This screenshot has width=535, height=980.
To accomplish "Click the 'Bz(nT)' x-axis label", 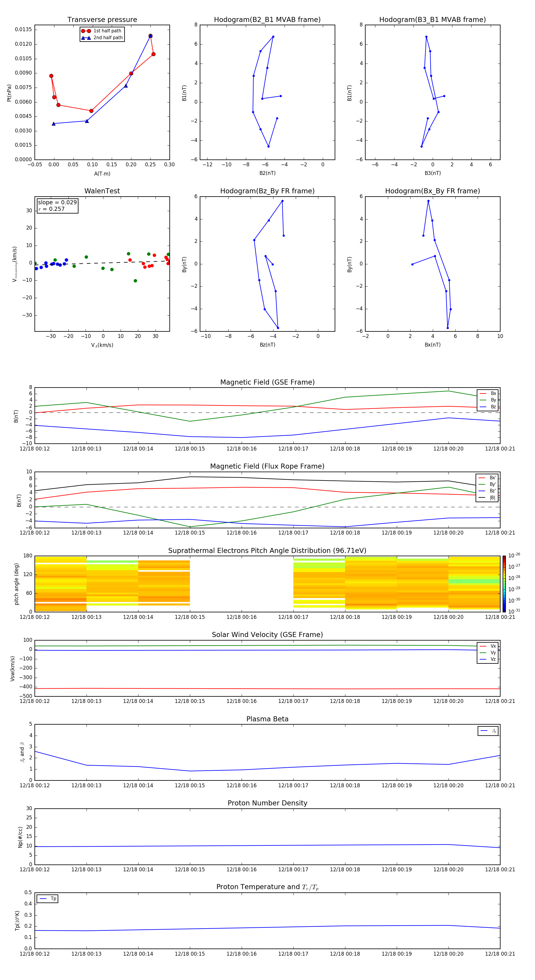I will click(267, 345).
